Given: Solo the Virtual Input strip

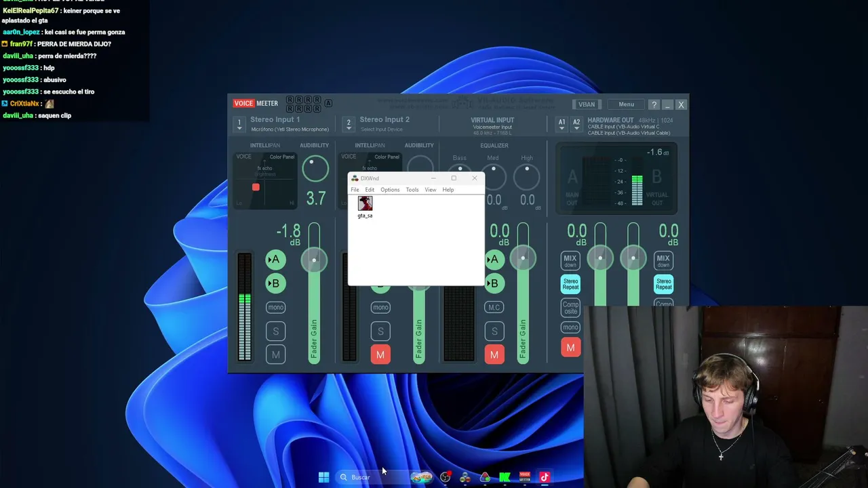Looking at the screenshot, I should (494, 331).
